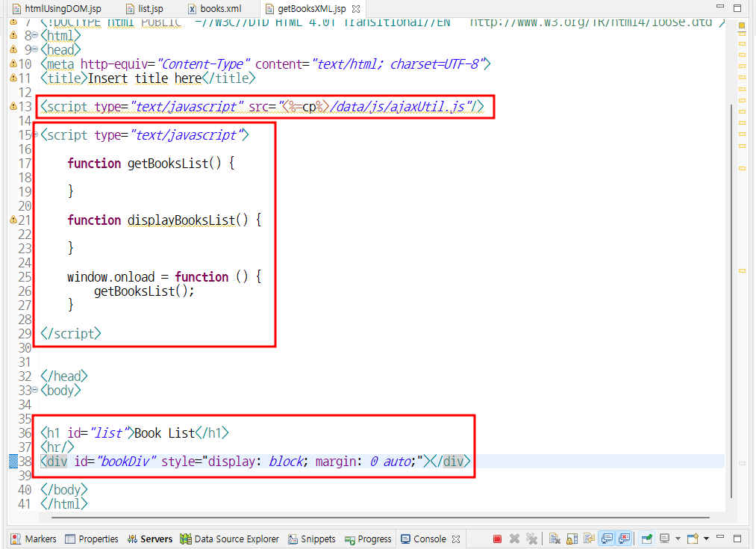Click Remove All Terminated Launches double-X icon

point(531,539)
